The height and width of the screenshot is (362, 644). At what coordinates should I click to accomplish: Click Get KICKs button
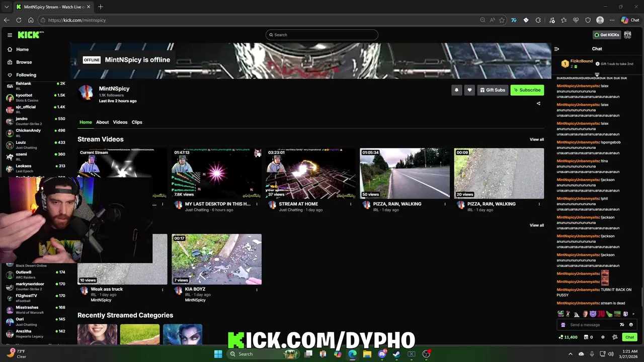click(x=607, y=35)
